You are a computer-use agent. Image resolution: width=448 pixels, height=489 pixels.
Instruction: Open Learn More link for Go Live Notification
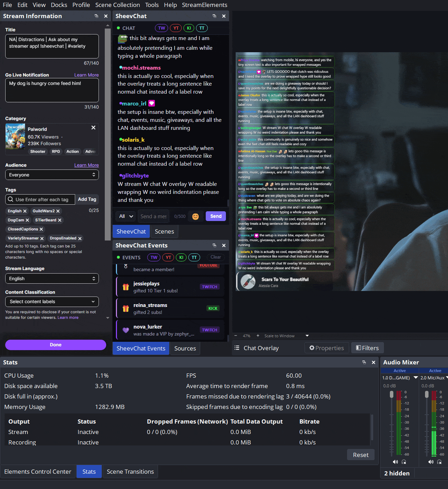86,75
